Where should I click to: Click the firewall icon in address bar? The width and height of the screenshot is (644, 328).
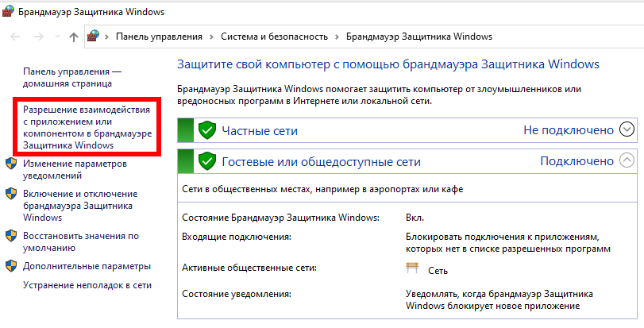coord(94,37)
